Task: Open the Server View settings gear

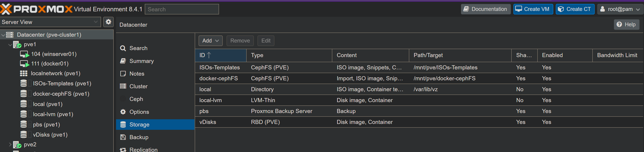Action: tap(108, 22)
